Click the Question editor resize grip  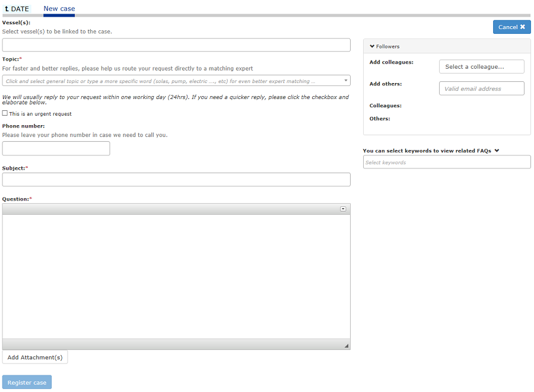[x=347, y=346]
